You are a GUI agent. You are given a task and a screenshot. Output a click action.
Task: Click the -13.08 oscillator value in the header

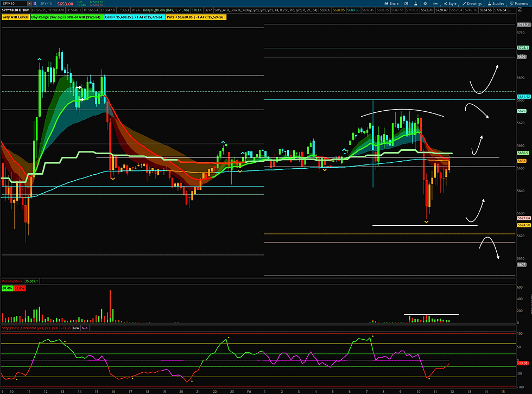click(66, 328)
